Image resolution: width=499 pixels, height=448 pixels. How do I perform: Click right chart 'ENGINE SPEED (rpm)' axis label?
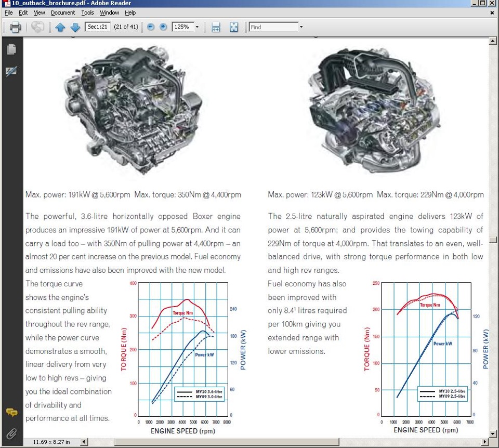[426, 430]
